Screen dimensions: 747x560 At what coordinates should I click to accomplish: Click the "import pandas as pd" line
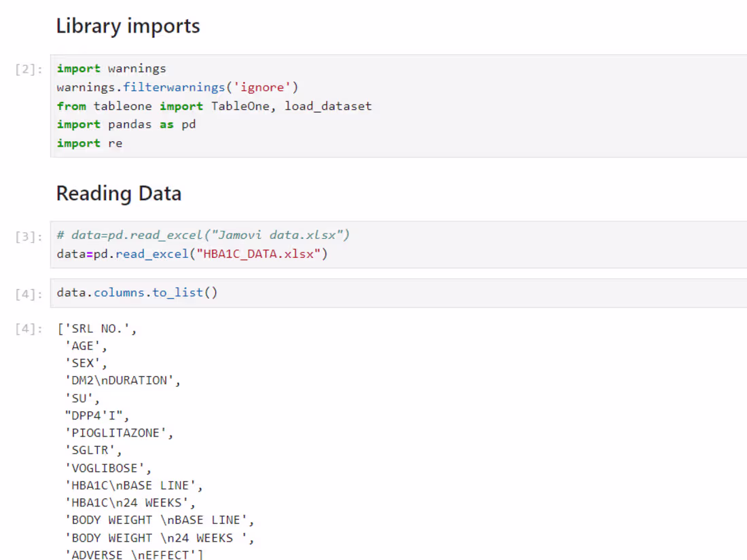[126, 124]
